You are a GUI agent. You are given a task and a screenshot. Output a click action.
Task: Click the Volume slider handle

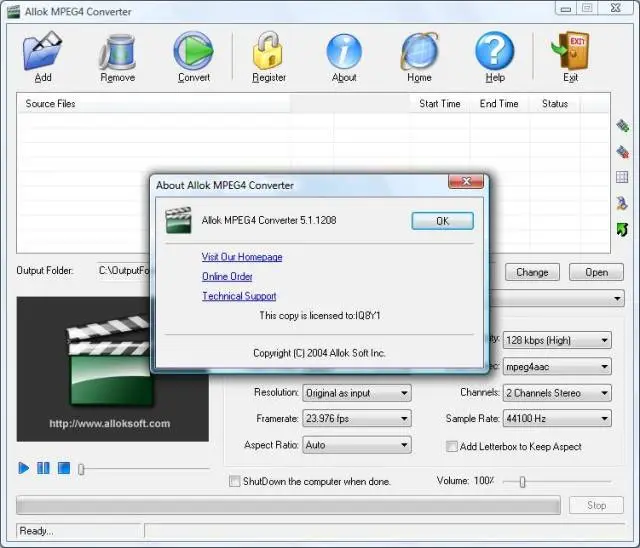(x=522, y=482)
